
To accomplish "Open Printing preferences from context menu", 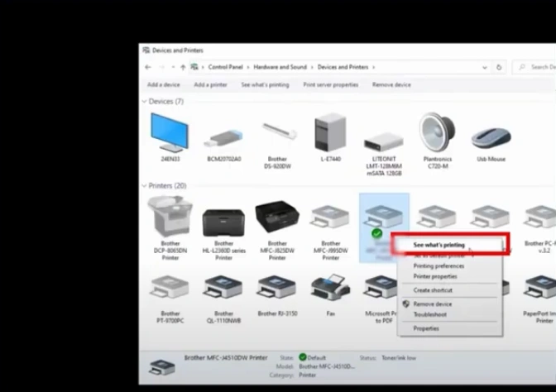I will pos(439,266).
